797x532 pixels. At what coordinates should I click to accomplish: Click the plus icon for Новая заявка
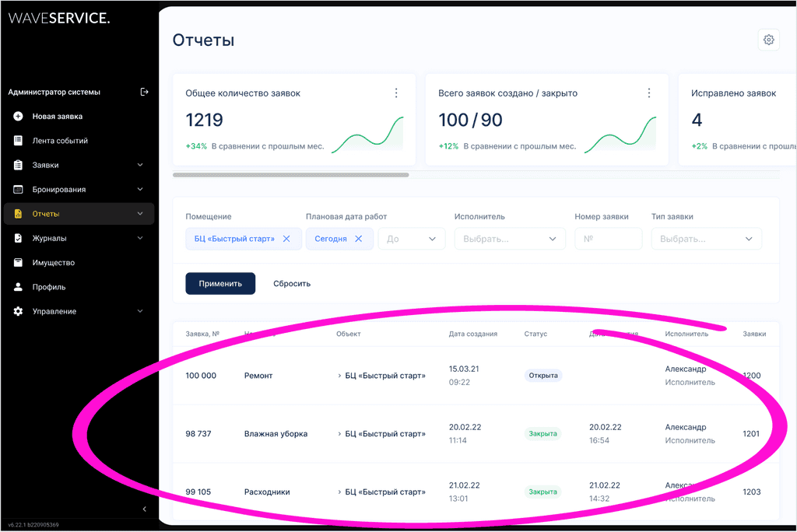18,117
